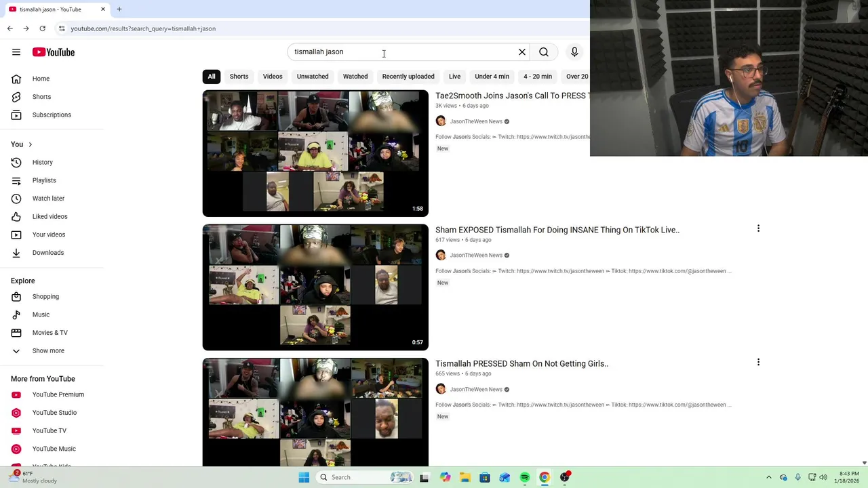The width and height of the screenshot is (868, 488).
Task: Show hidden system tray icons
Action: [768, 477]
